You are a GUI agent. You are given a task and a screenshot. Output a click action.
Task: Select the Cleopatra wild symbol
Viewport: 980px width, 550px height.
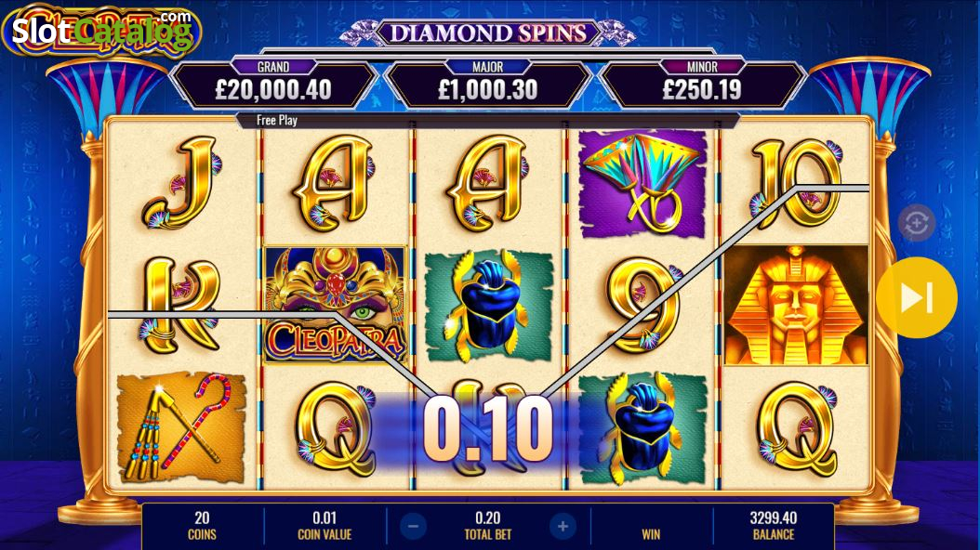335,305
